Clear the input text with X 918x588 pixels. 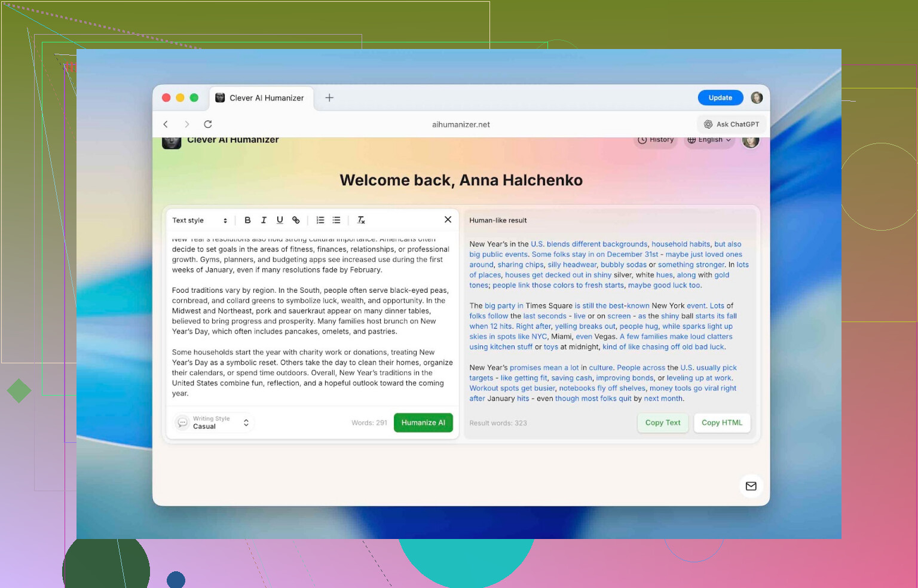448,219
